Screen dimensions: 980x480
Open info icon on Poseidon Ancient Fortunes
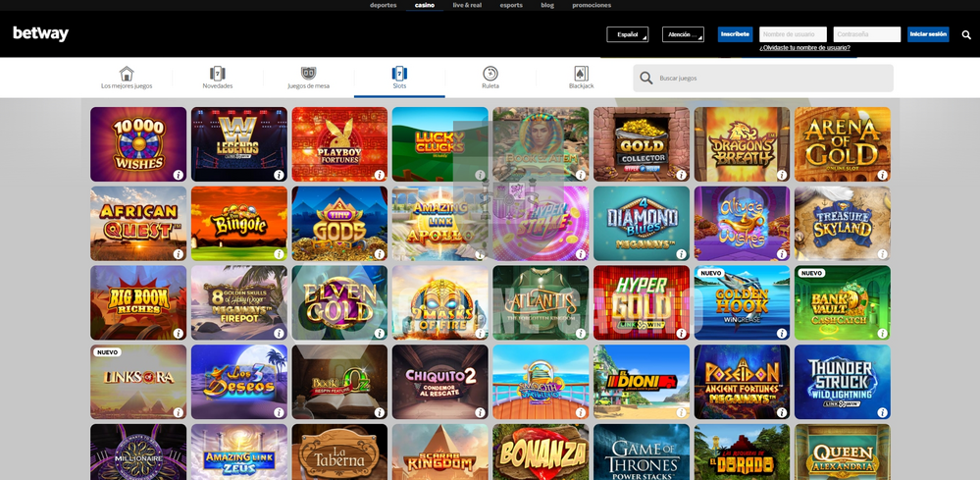click(782, 413)
